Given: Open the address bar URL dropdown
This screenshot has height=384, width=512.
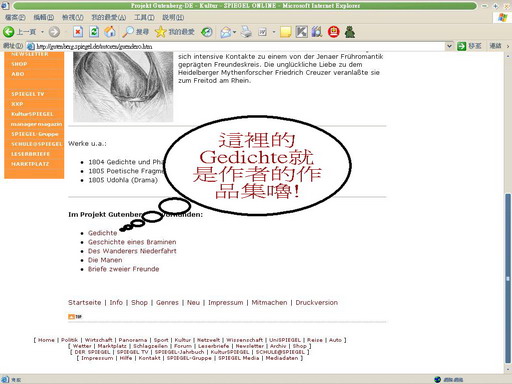Looking at the screenshot, I should (x=449, y=46).
